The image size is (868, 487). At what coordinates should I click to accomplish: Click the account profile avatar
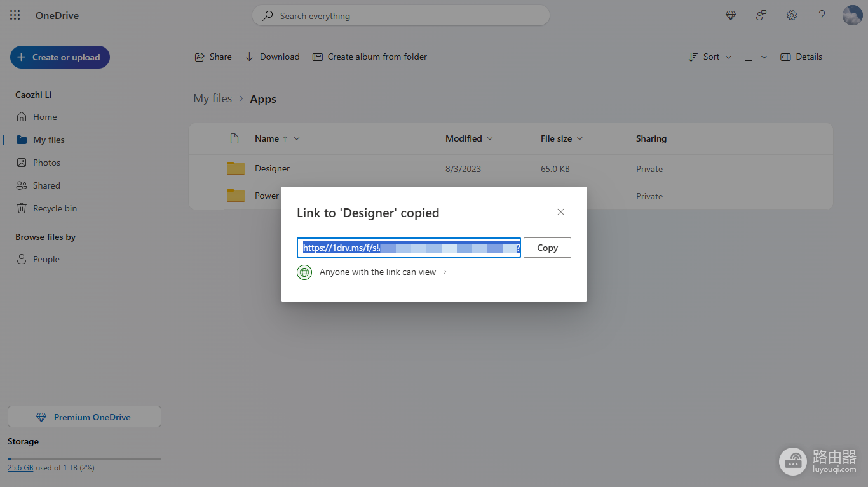pyautogui.click(x=852, y=15)
